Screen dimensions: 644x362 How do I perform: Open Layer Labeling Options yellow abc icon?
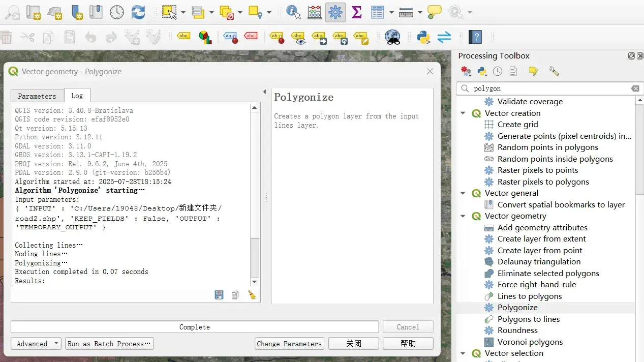183,36
